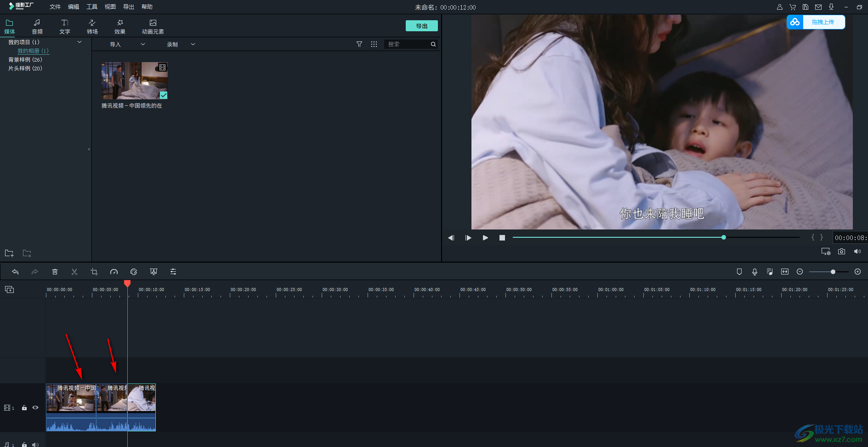Viewport: 868px width, 447px height.
Task: Open the advanced edit sliders icon
Action: tap(173, 272)
